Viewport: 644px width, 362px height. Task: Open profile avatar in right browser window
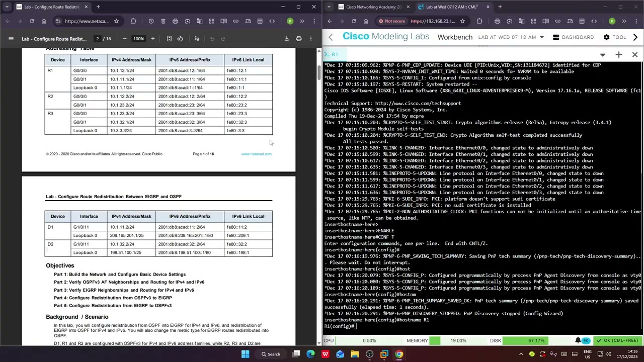(x=612, y=21)
